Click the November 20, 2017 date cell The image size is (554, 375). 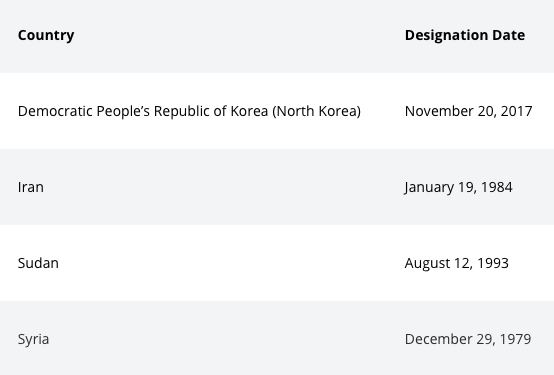[468, 111]
